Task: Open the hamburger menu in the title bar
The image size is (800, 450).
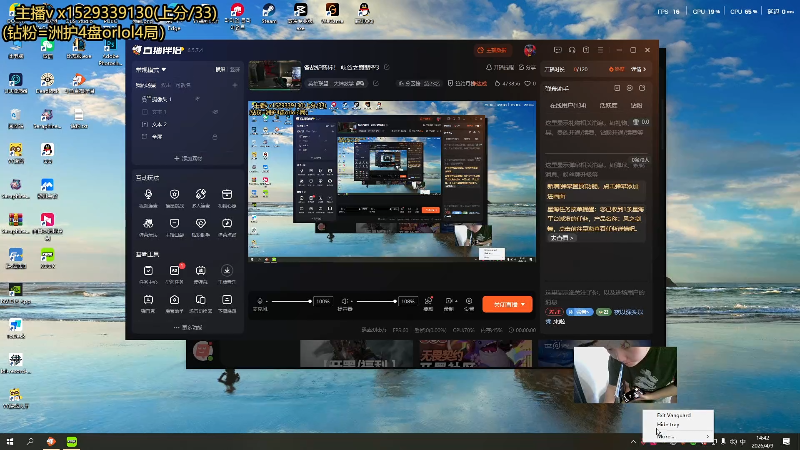Action: click(601, 50)
